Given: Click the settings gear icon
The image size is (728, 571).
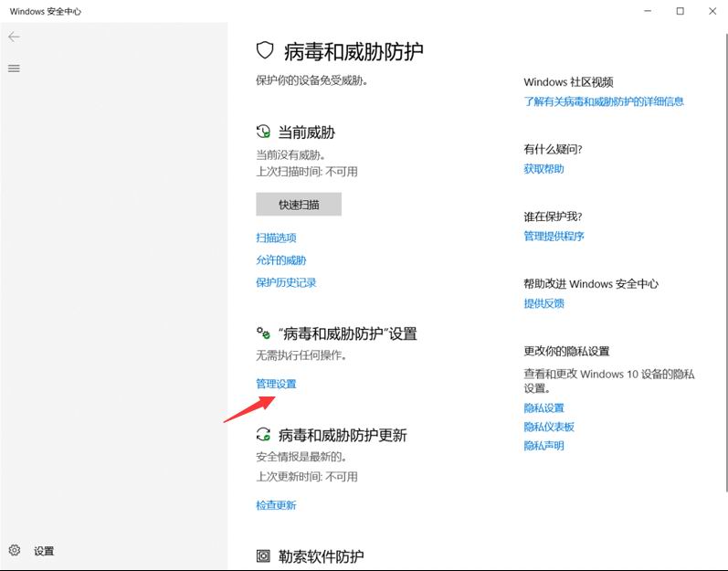Looking at the screenshot, I should point(15,550).
